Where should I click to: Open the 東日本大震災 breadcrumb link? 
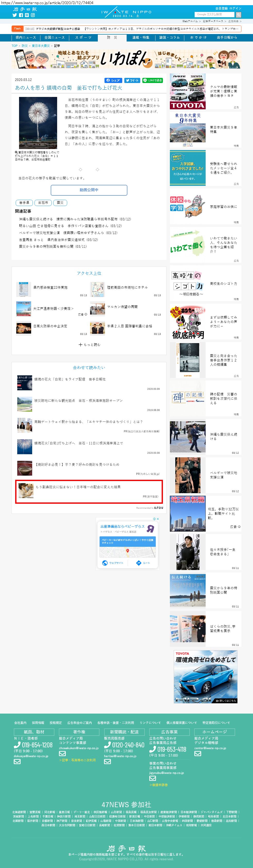click(41, 46)
